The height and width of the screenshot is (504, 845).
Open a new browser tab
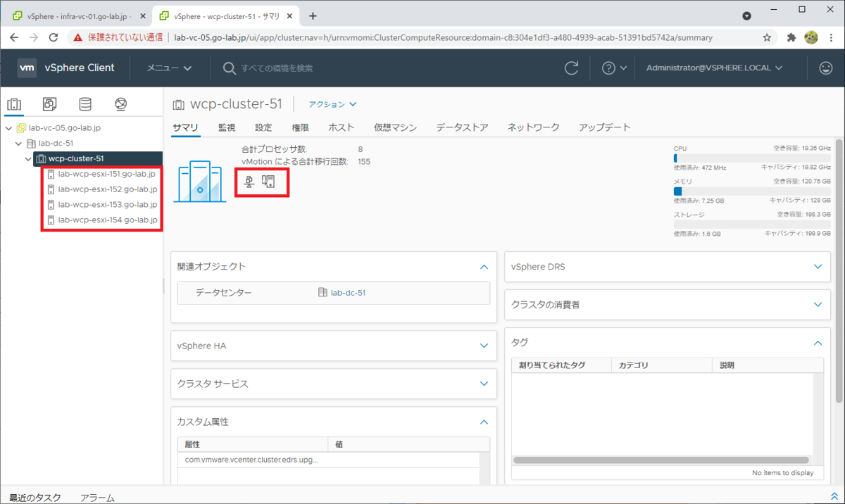point(313,15)
